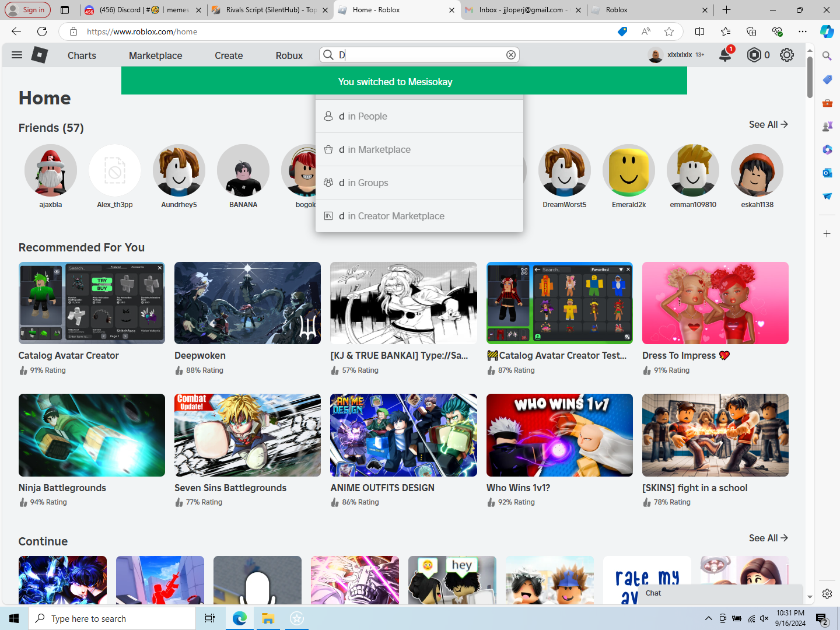Open the Copilot sidebar icon
Image resolution: width=840 pixels, height=630 pixels.
827,32
